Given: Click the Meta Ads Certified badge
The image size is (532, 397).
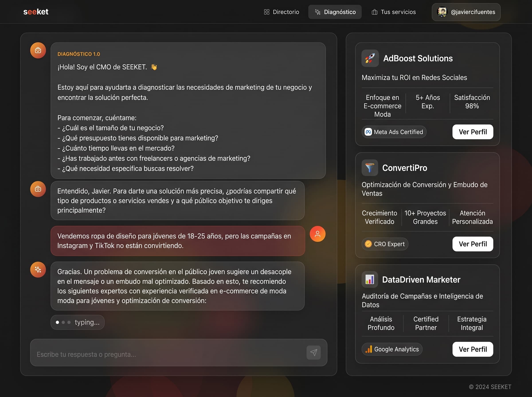Looking at the screenshot, I should pyautogui.click(x=394, y=132).
